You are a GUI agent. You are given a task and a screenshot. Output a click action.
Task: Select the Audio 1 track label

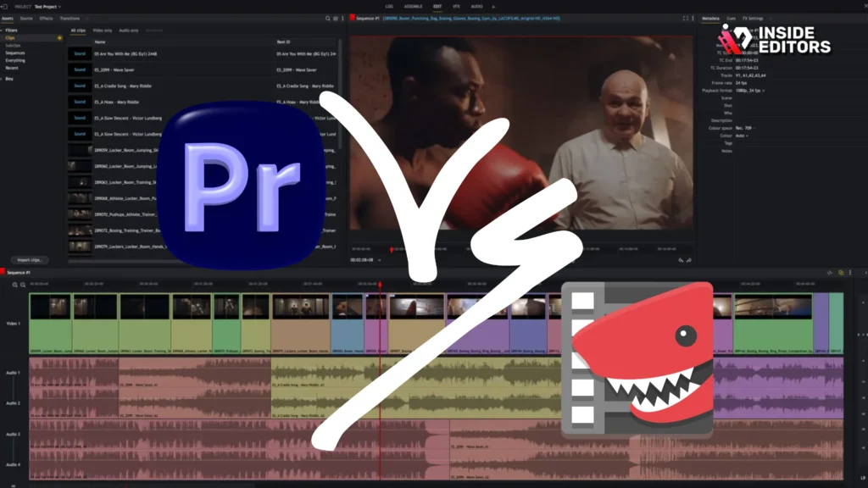point(14,373)
